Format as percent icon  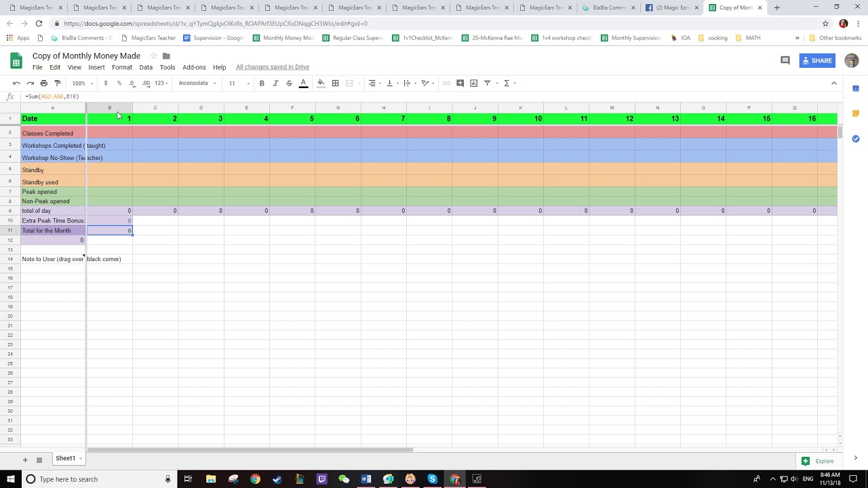(119, 83)
